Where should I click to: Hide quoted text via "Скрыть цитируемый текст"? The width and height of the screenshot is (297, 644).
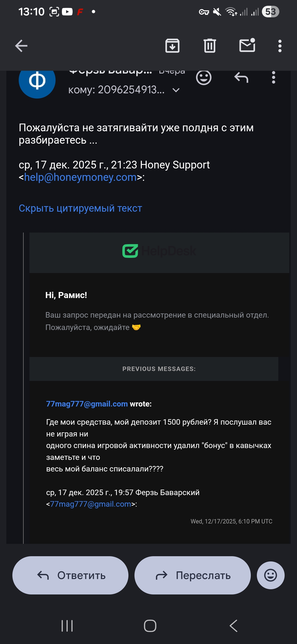(80, 208)
